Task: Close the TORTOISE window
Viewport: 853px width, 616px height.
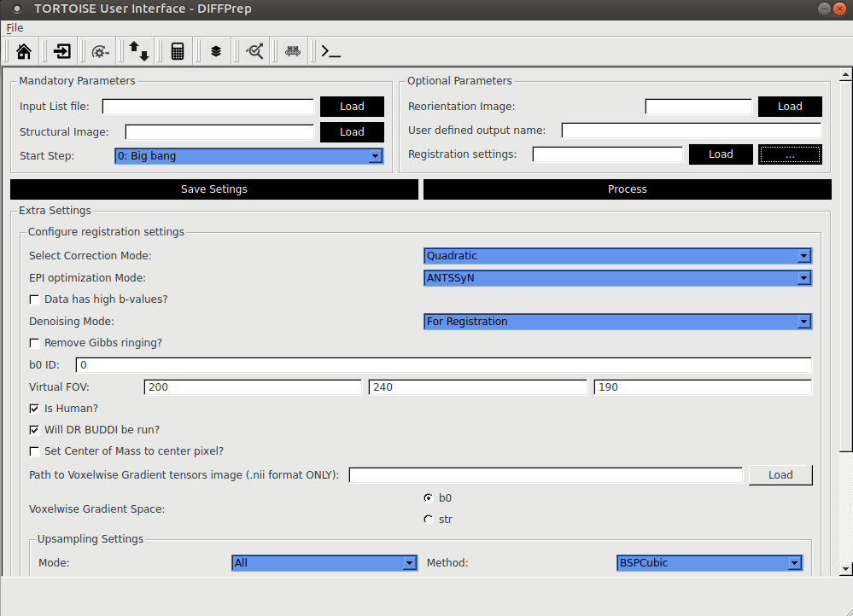Action: [x=839, y=9]
